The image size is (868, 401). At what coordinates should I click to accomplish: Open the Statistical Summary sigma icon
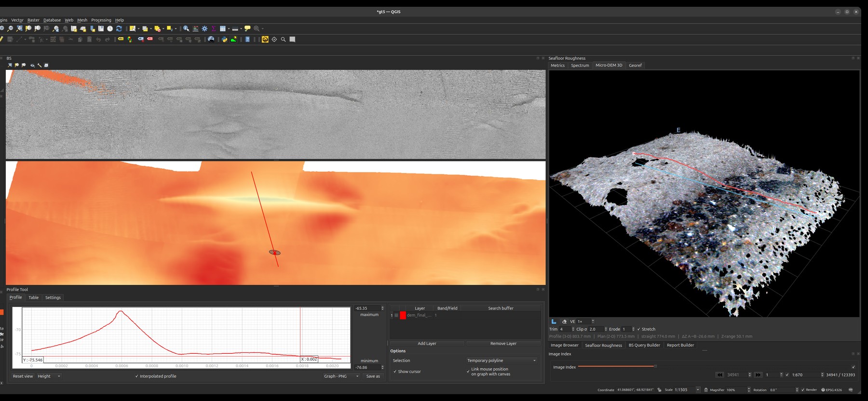click(214, 28)
